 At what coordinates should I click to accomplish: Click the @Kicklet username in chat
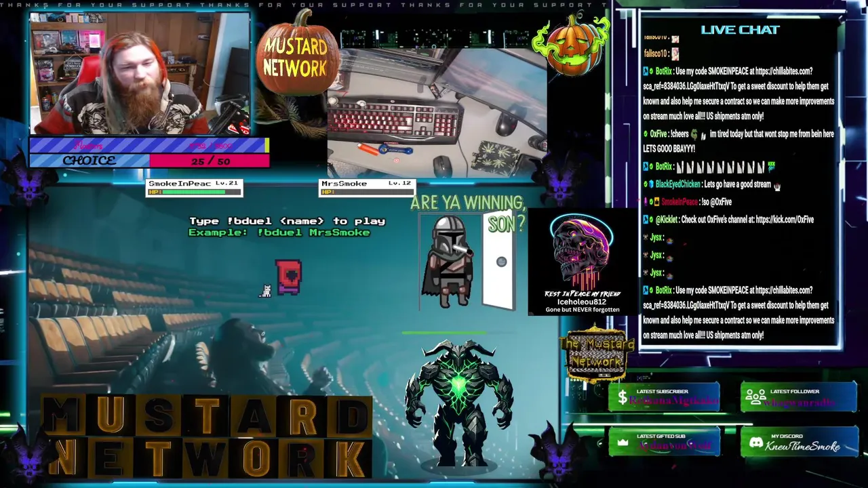(666, 220)
